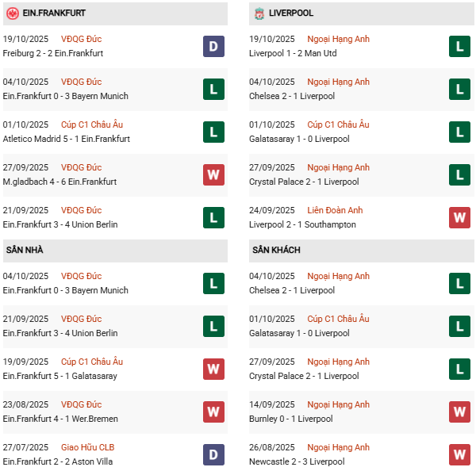476x471 pixels.
Task: Click the W badge for the M.gladbach match
Action: [213, 174]
